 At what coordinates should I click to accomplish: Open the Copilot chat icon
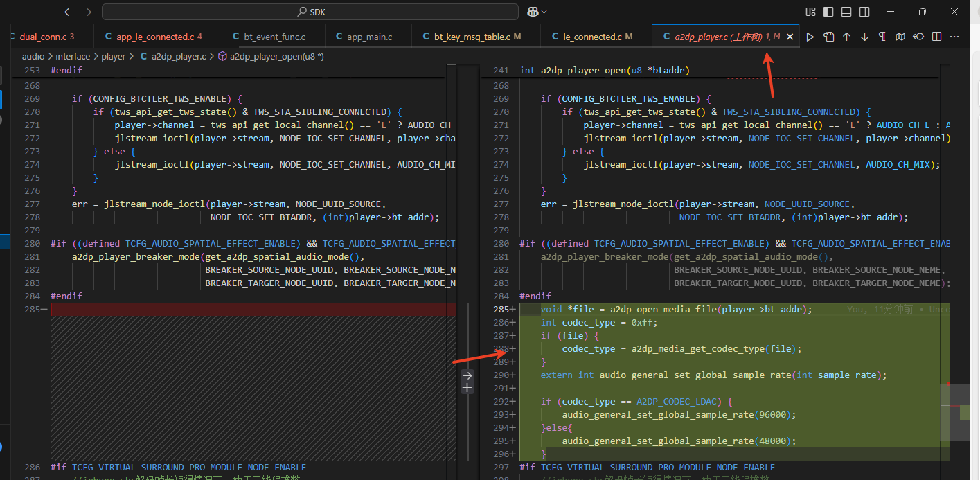[x=533, y=12]
